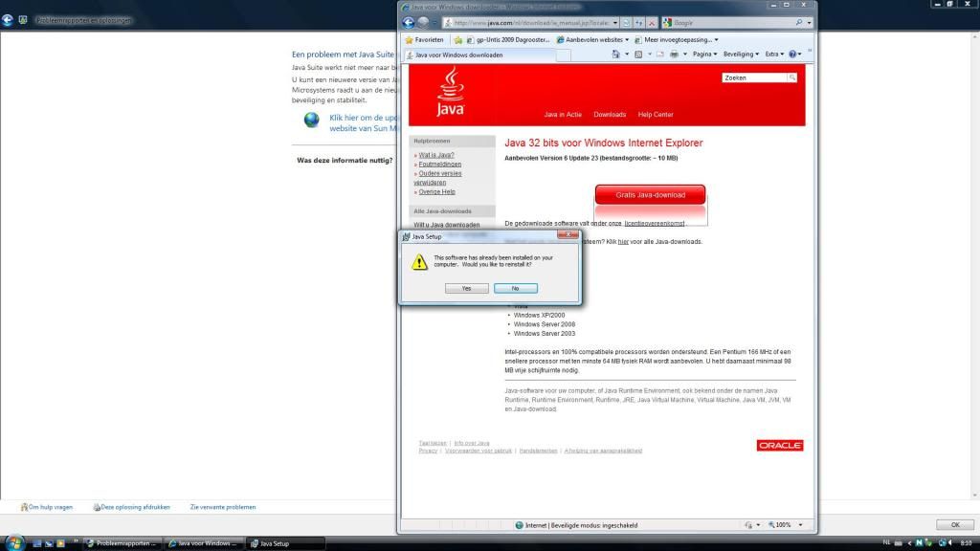Click the ORACLE logo
Viewport: 980px width, 551px height.
(779, 446)
